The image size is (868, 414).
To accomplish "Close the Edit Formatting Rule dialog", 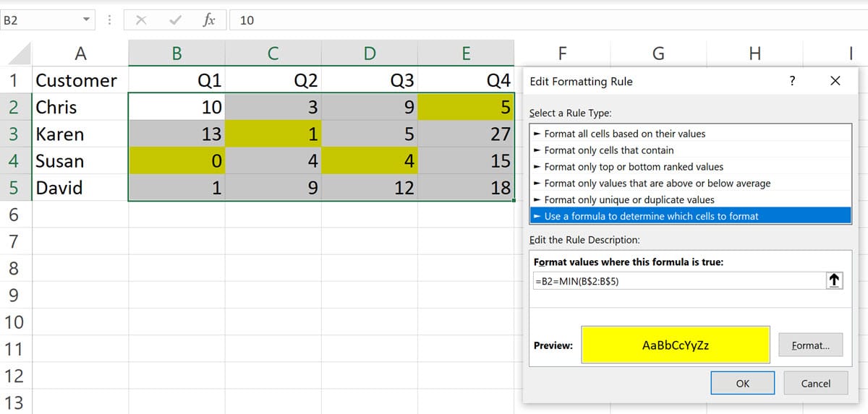I will (x=835, y=81).
